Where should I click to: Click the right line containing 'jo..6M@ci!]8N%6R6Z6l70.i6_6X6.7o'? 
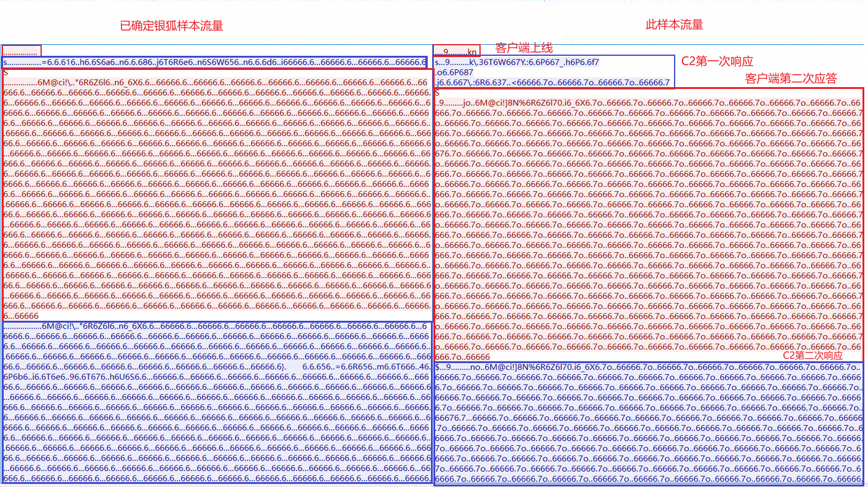[648, 102]
